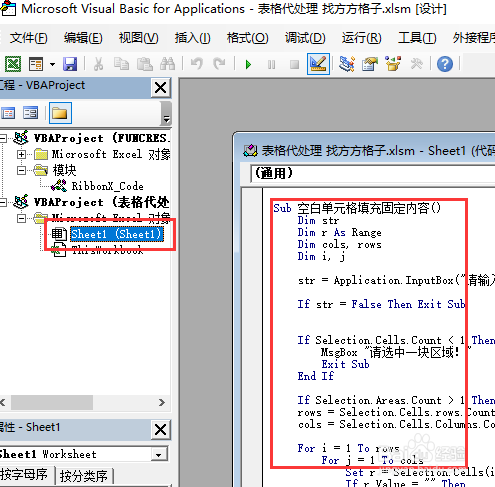Screen dimensions: 495x487
Task: Open Find with the binoculars icon
Action: [168, 64]
